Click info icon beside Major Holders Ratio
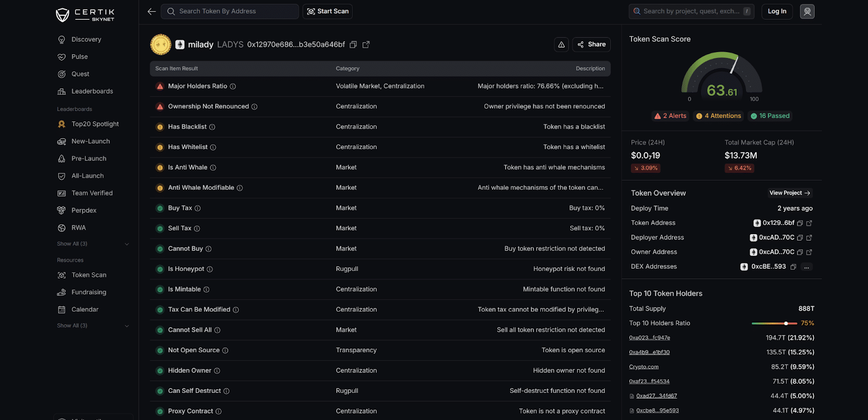Viewport: 868px width, 420px height. [x=233, y=86]
